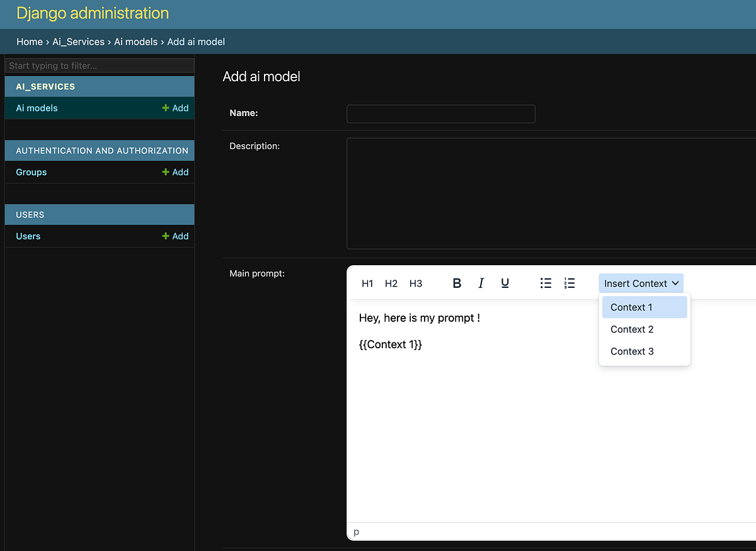This screenshot has width=756, height=551.
Task: Select Context 1 from the dropdown
Action: (x=631, y=307)
